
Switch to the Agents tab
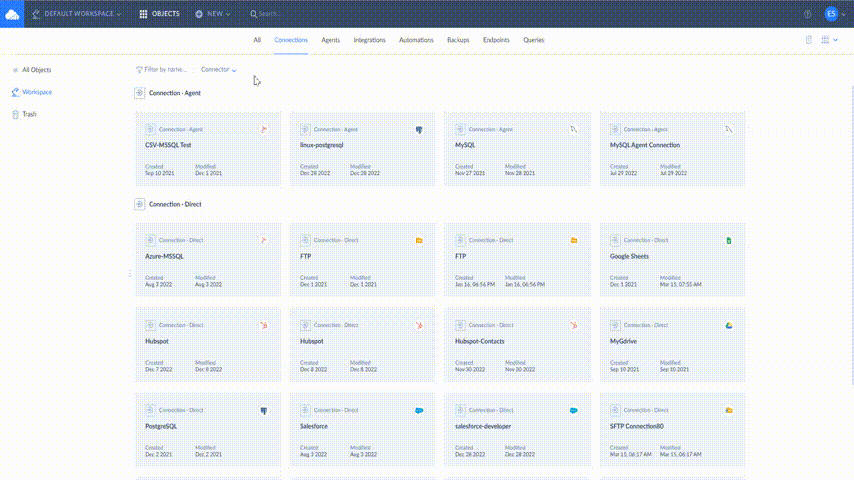point(331,40)
